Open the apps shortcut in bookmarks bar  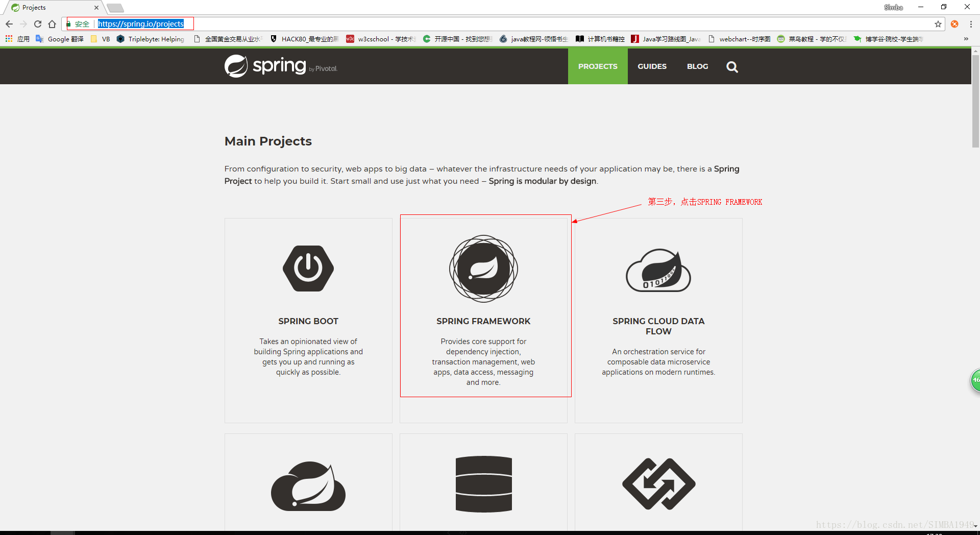[x=17, y=39]
